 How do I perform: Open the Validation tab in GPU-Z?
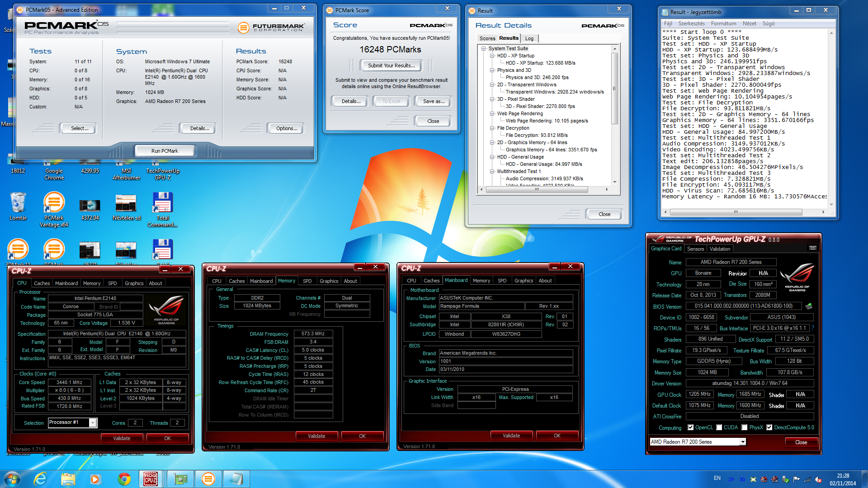click(x=720, y=249)
